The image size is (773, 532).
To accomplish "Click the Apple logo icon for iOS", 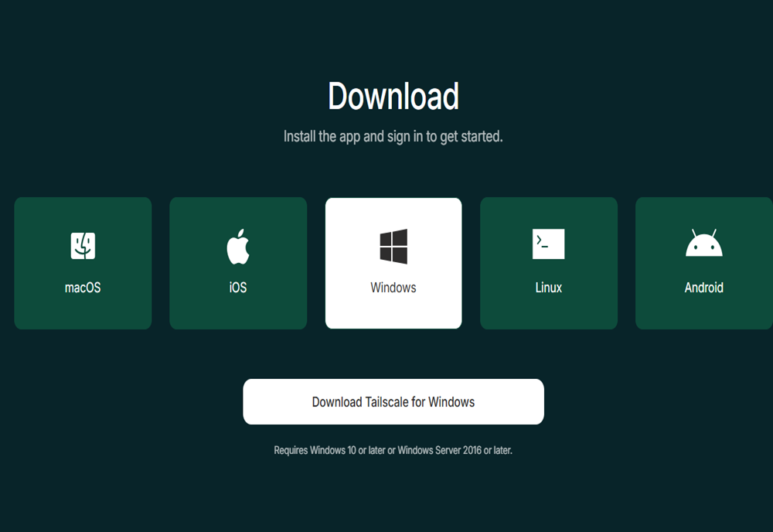I will (x=238, y=246).
